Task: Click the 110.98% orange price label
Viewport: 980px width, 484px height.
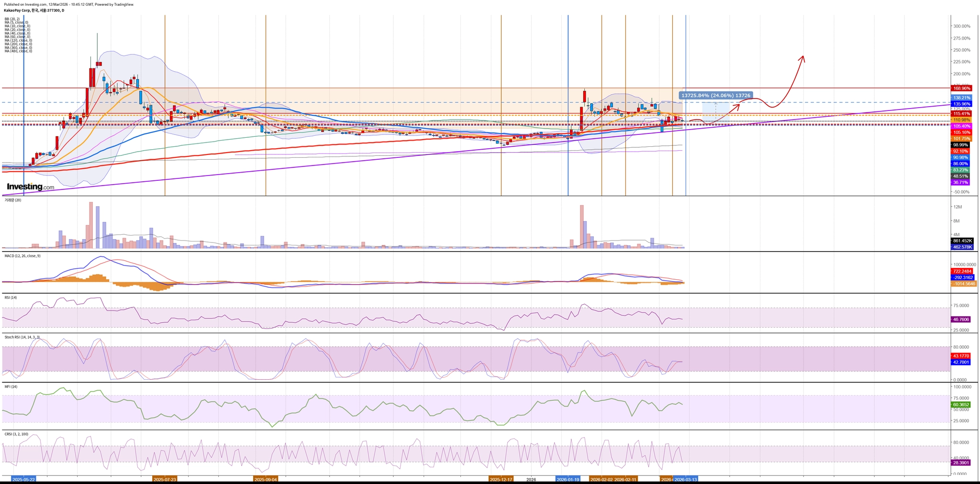Action: pos(961,120)
